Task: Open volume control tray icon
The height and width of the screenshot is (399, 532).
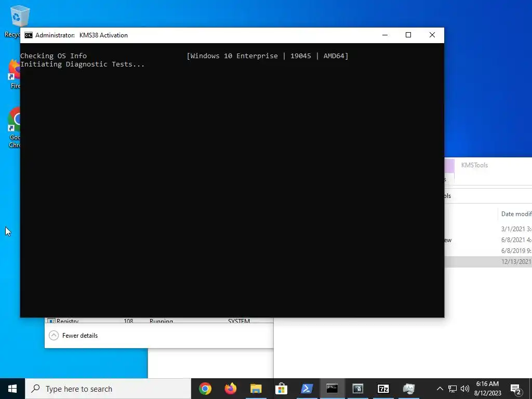Action: click(x=465, y=389)
